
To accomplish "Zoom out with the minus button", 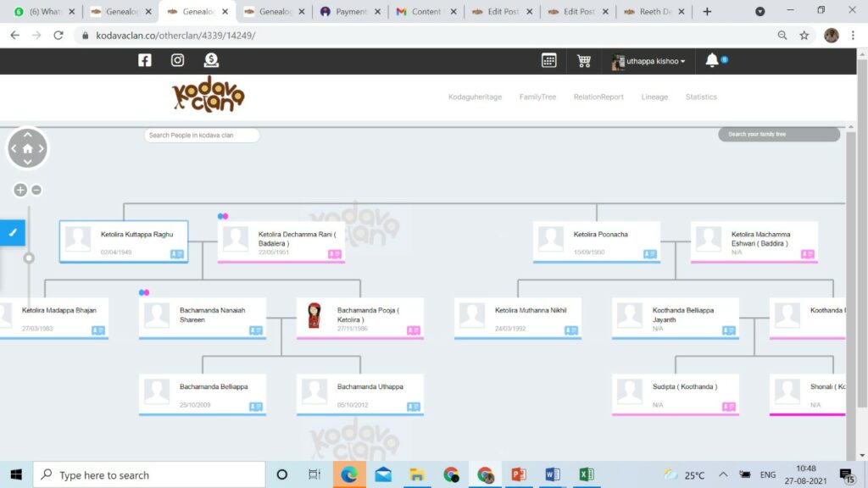I will 36,190.
